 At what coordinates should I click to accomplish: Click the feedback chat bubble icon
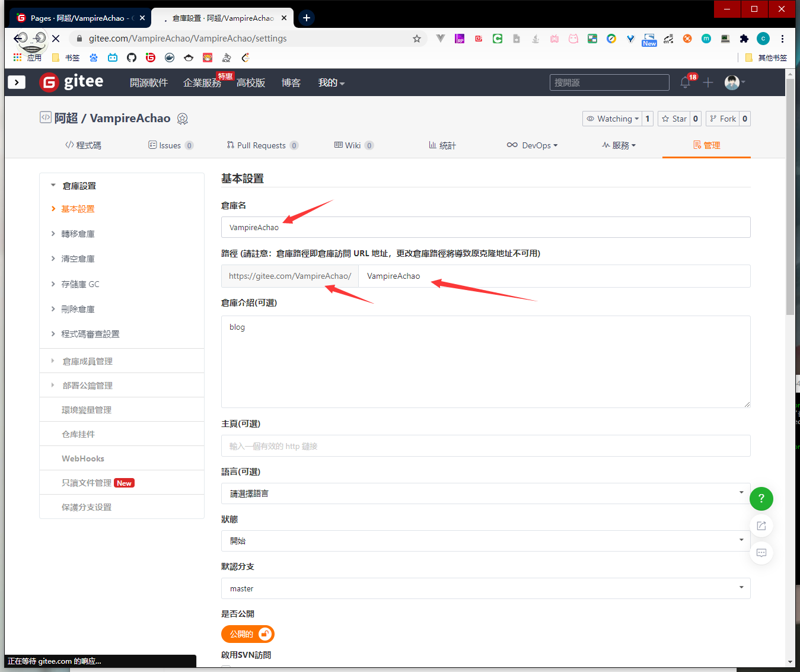point(761,553)
